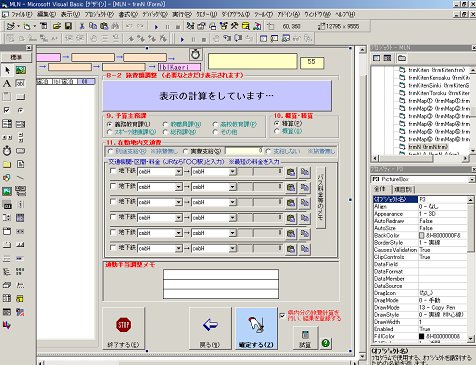Click the 終了する STOP button
This screenshot has height=365, width=476.
123,328
